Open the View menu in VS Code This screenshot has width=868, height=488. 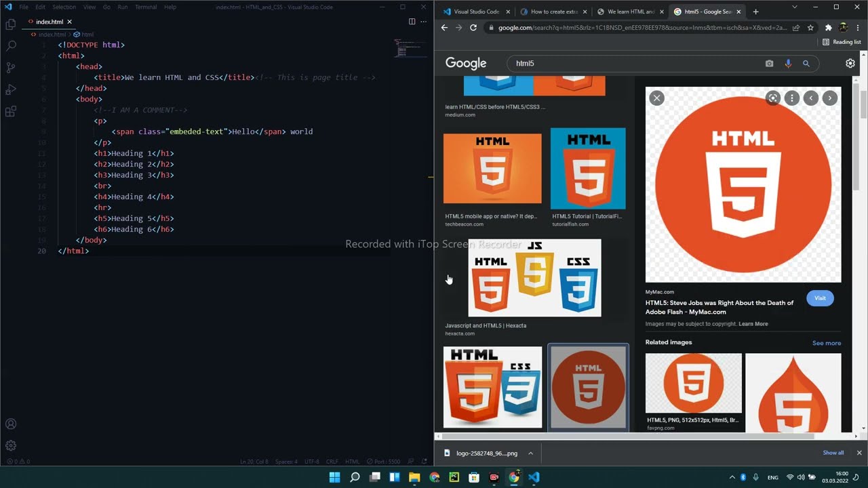click(90, 7)
